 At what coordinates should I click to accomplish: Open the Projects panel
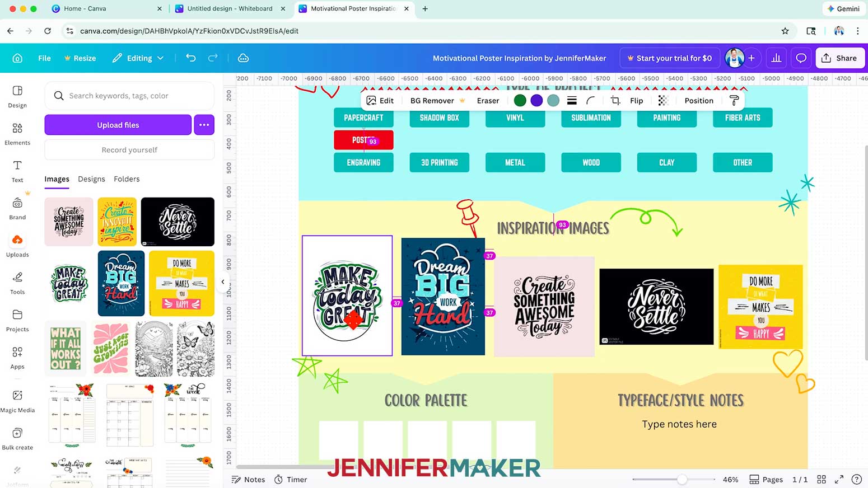17,321
